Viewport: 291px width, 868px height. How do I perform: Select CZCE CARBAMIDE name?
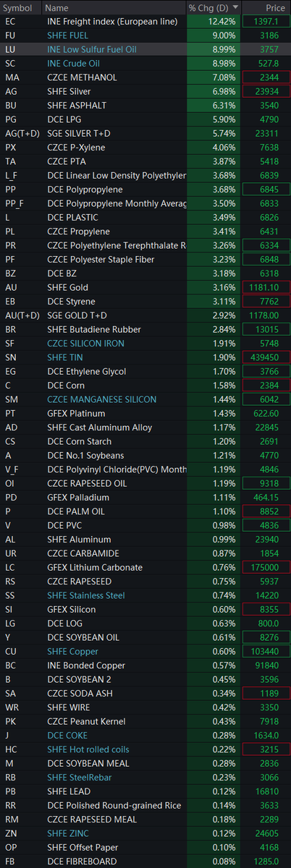click(83, 553)
